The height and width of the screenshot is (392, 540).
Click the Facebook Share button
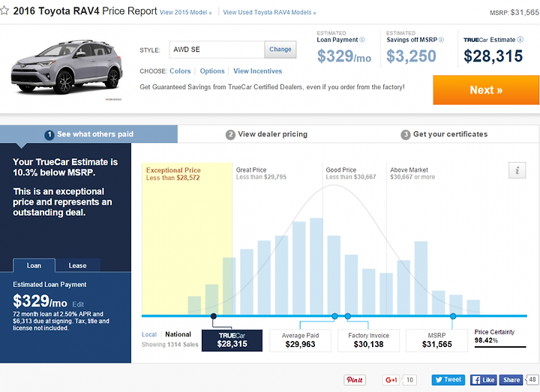(x=511, y=379)
